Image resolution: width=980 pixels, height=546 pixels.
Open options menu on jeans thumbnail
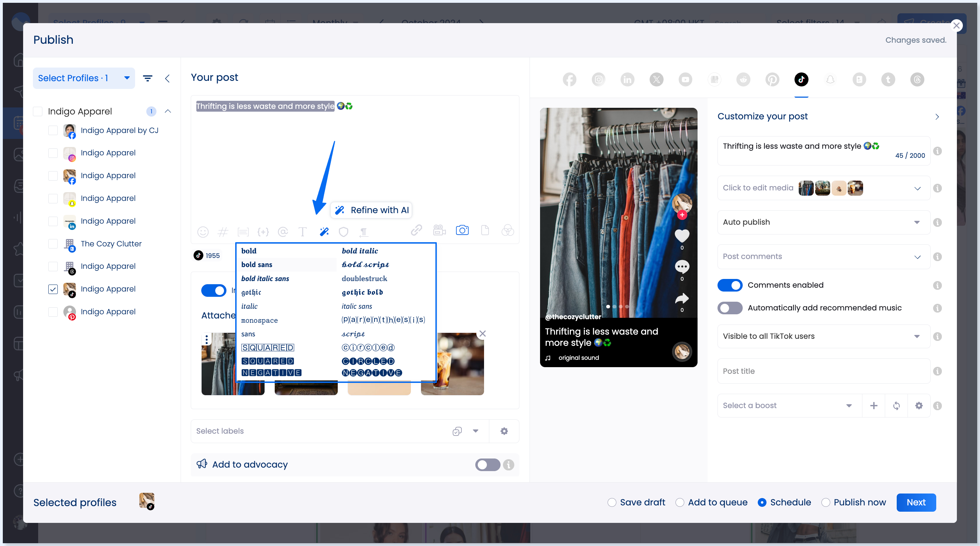click(x=206, y=339)
